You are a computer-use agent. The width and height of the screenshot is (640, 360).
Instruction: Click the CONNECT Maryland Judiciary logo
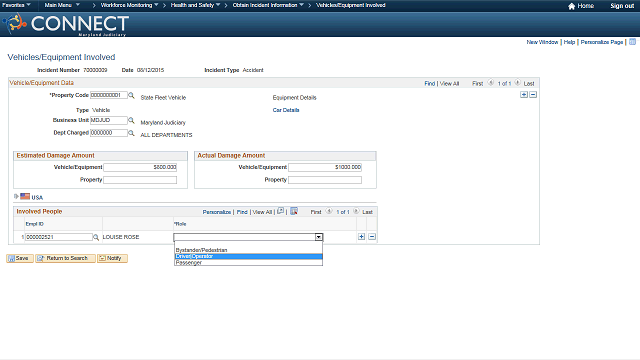(65, 24)
